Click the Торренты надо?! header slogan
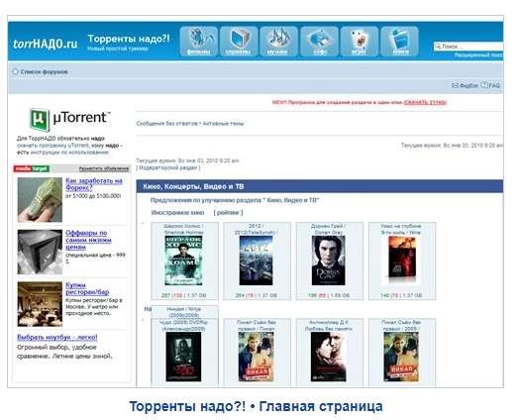Image resolution: width=521 pixels, height=420 pixels. point(129,39)
